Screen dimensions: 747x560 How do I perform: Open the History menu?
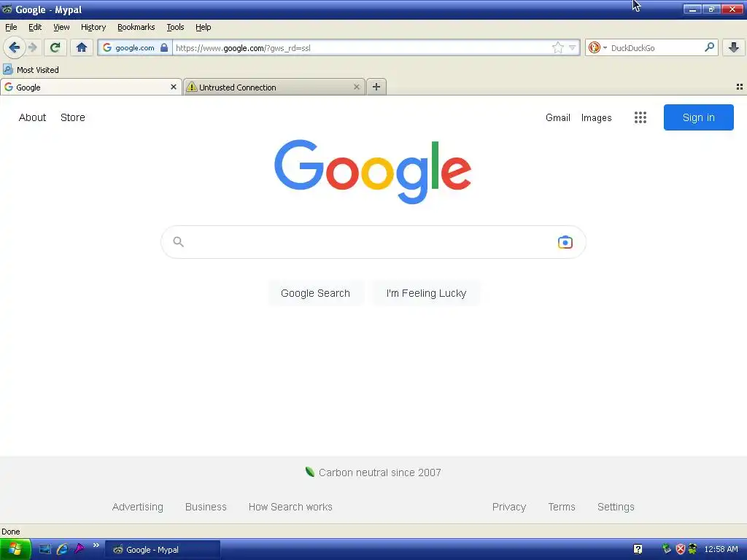(x=93, y=27)
